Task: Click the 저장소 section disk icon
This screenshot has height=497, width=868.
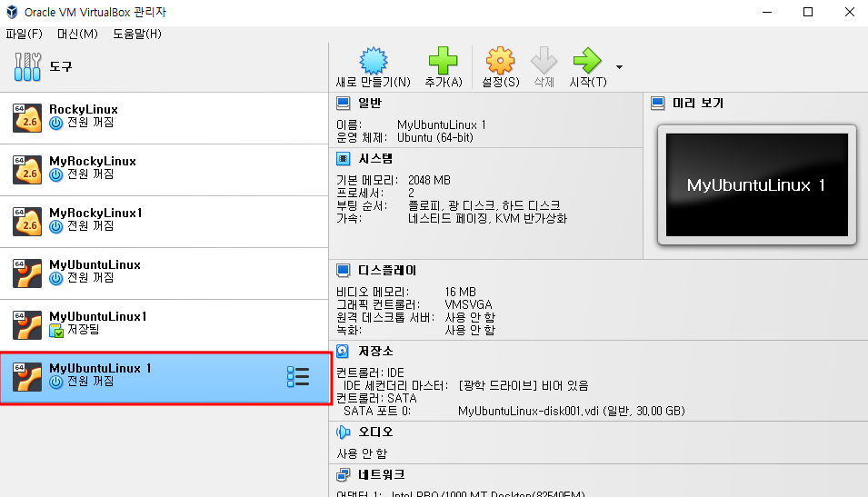Action: point(344,351)
